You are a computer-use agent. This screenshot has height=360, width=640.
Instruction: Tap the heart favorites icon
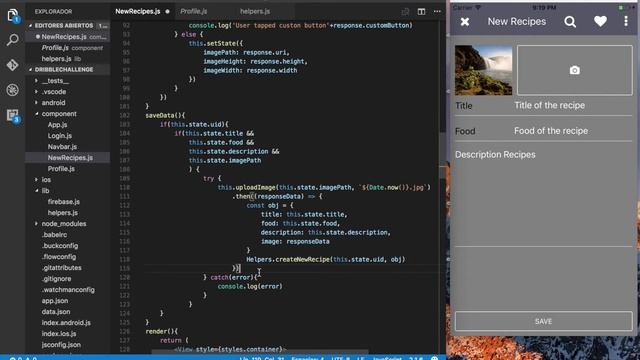pyautogui.click(x=600, y=21)
